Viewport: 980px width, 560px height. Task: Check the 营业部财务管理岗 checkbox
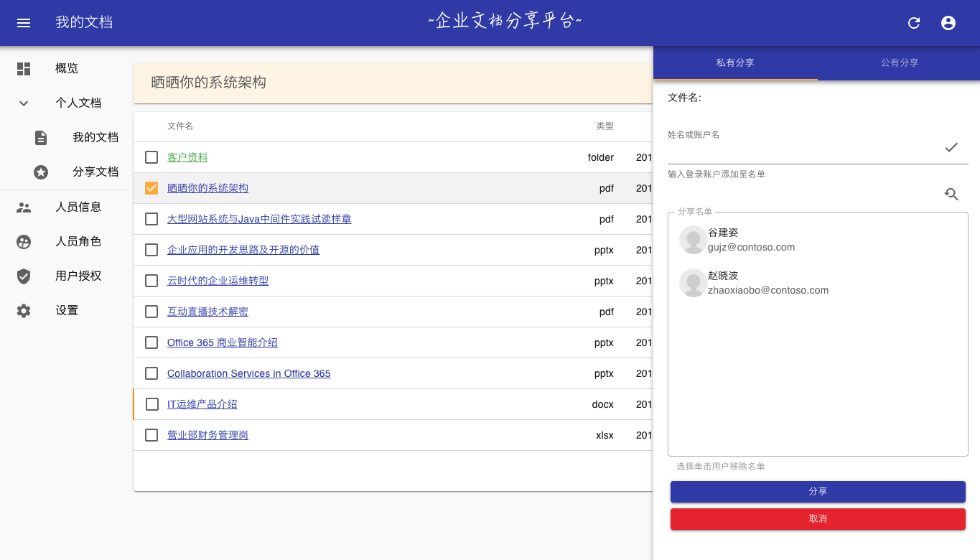coord(151,435)
